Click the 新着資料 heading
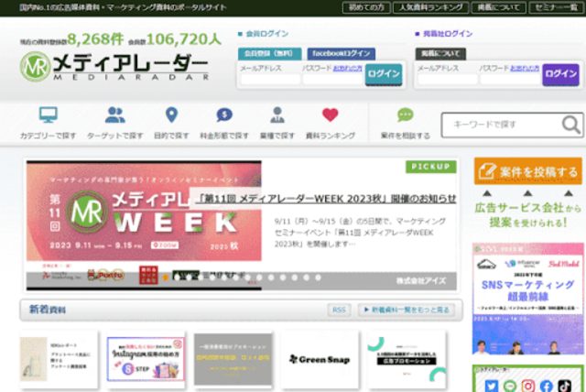 48,310
